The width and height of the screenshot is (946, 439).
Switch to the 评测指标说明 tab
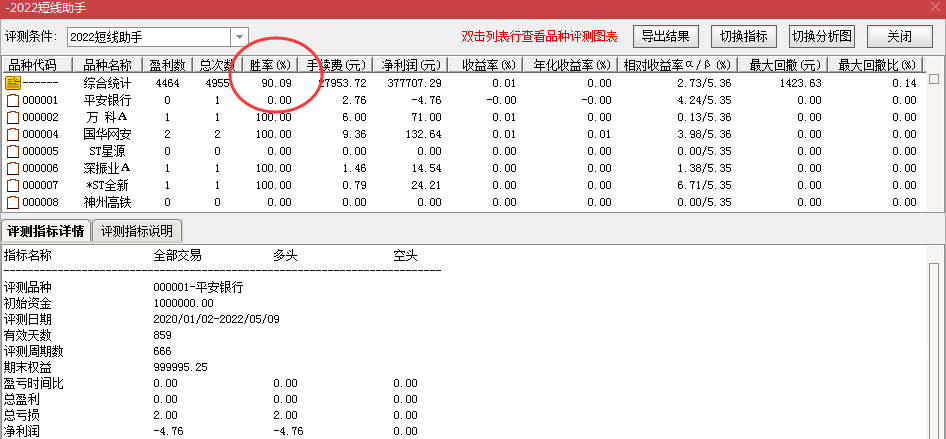[x=137, y=231]
